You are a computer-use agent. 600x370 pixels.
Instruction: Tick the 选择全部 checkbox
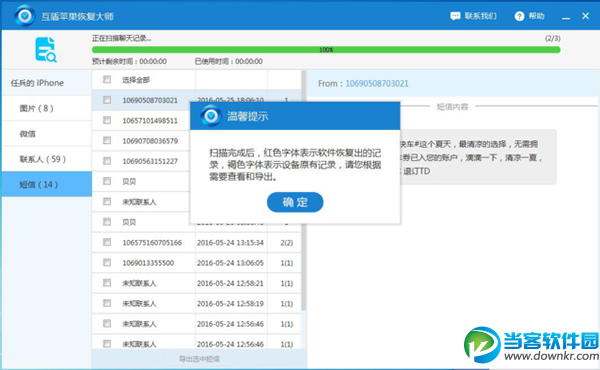point(107,79)
